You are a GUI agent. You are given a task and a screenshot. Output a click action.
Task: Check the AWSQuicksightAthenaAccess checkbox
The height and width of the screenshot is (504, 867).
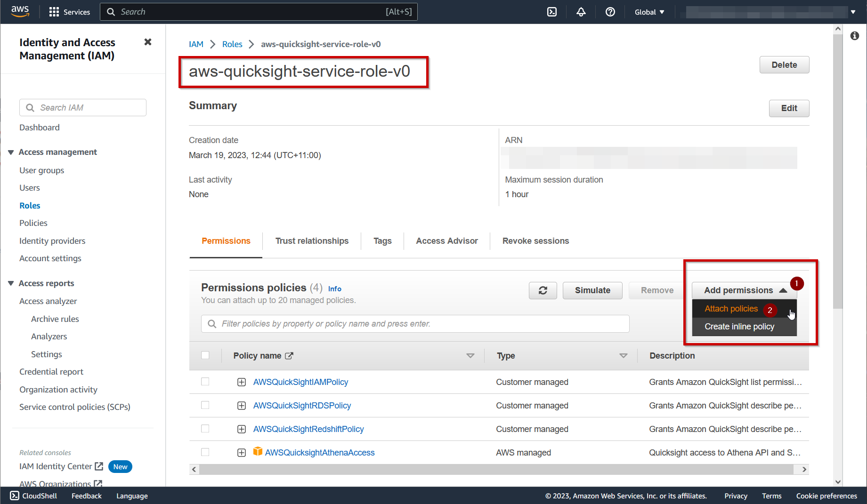point(205,452)
